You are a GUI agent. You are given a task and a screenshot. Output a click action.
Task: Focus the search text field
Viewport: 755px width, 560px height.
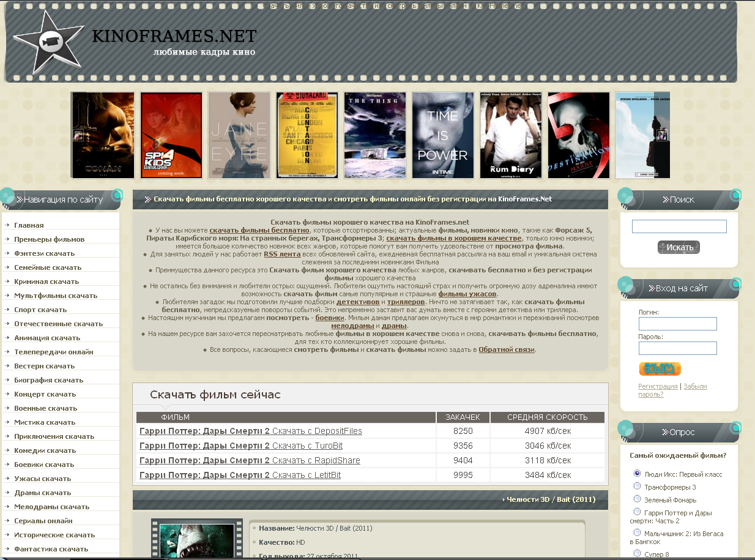(x=679, y=226)
